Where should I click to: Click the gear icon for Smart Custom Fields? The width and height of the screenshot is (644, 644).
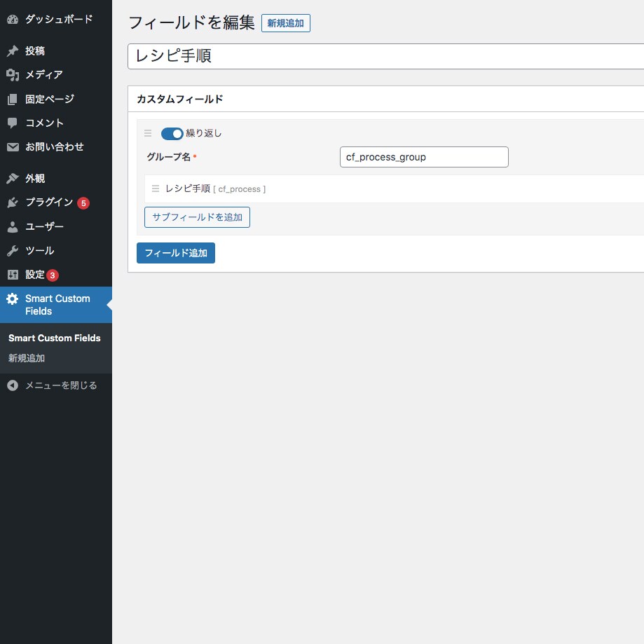coord(13,299)
